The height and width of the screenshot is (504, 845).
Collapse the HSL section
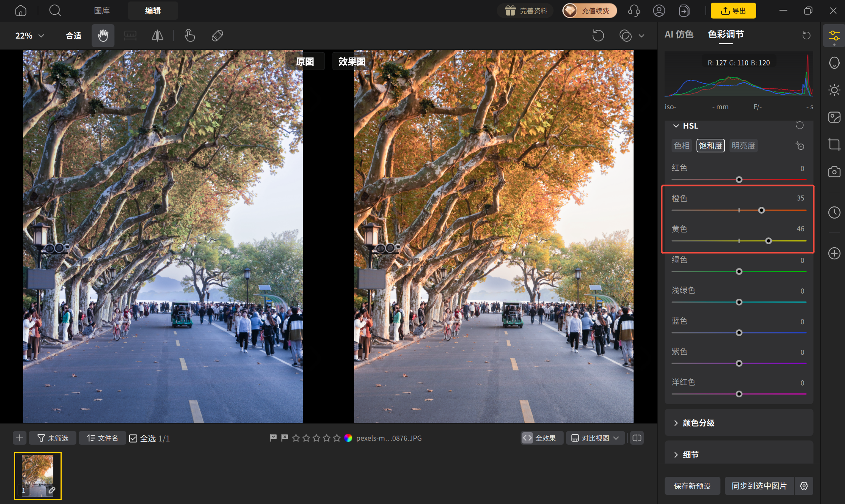676,126
